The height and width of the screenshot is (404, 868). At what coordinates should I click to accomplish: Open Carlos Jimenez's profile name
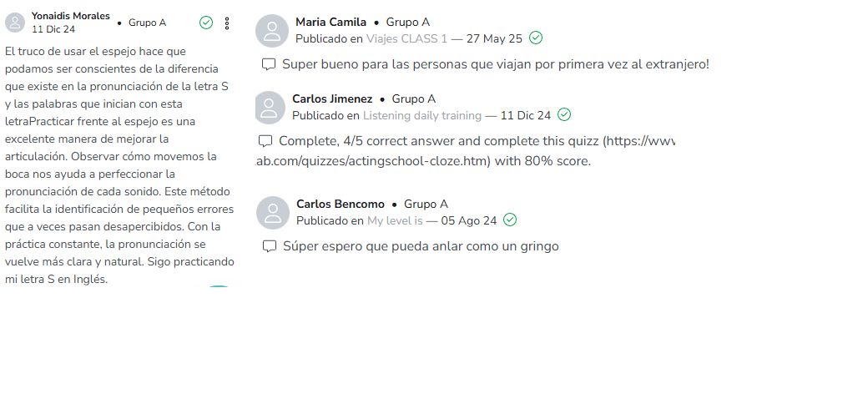coord(332,98)
